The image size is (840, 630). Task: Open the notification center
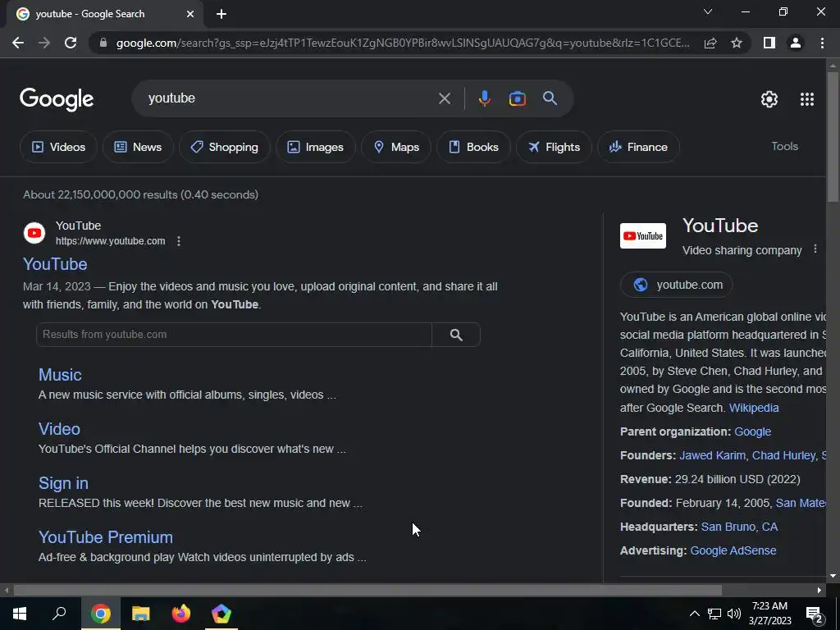(x=815, y=614)
